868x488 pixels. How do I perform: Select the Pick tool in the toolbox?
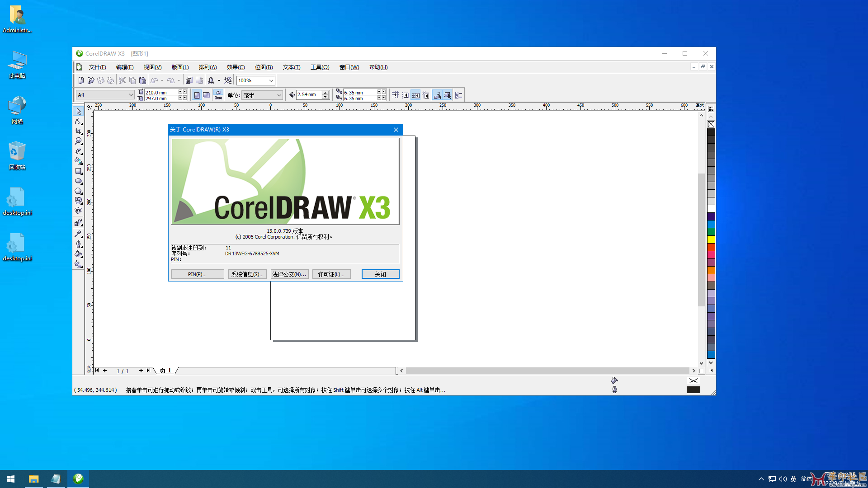point(78,112)
